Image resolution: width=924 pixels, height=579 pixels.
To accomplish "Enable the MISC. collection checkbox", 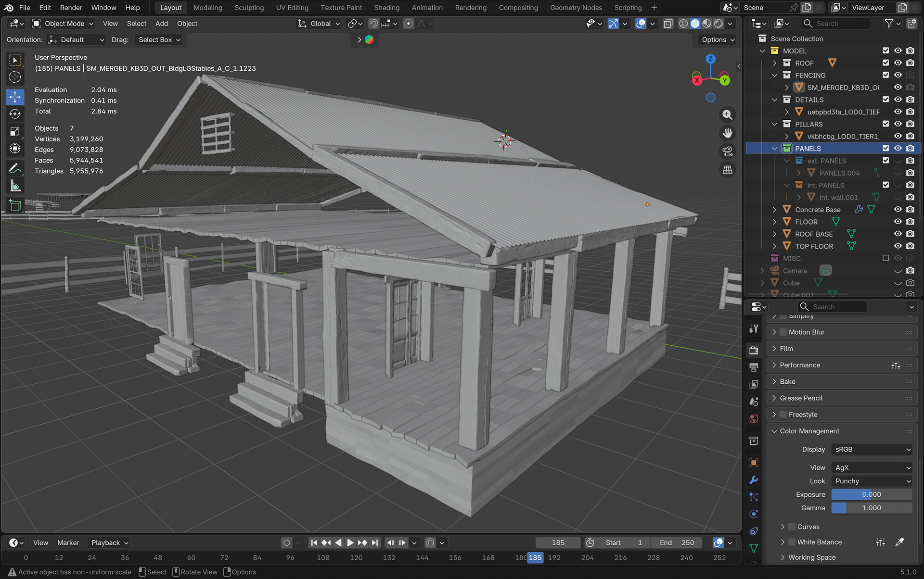I will (x=885, y=258).
